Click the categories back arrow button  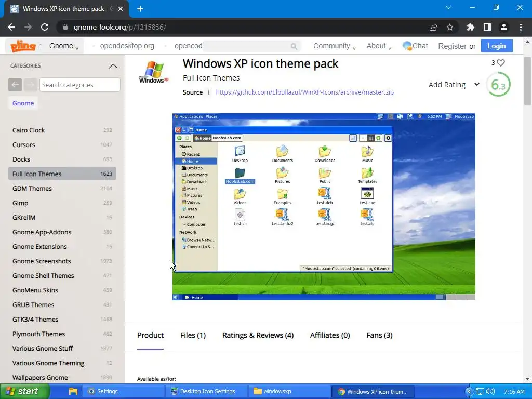pos(15,85)
